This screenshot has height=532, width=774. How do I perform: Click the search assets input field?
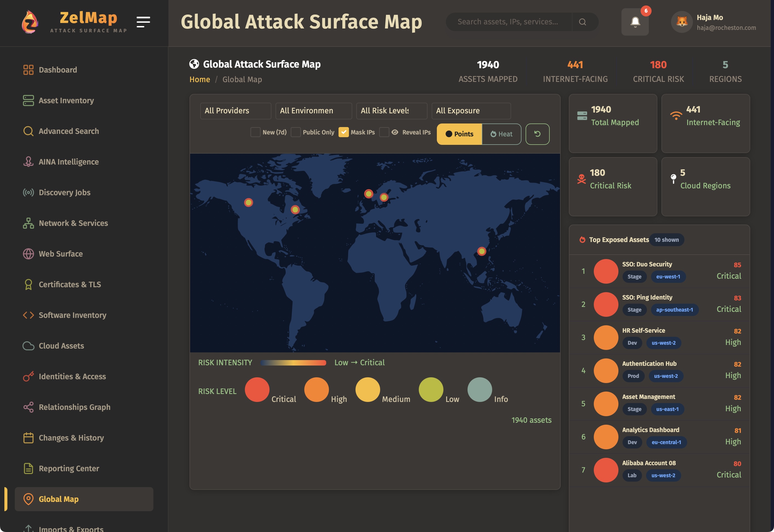[x=510, y=22]
